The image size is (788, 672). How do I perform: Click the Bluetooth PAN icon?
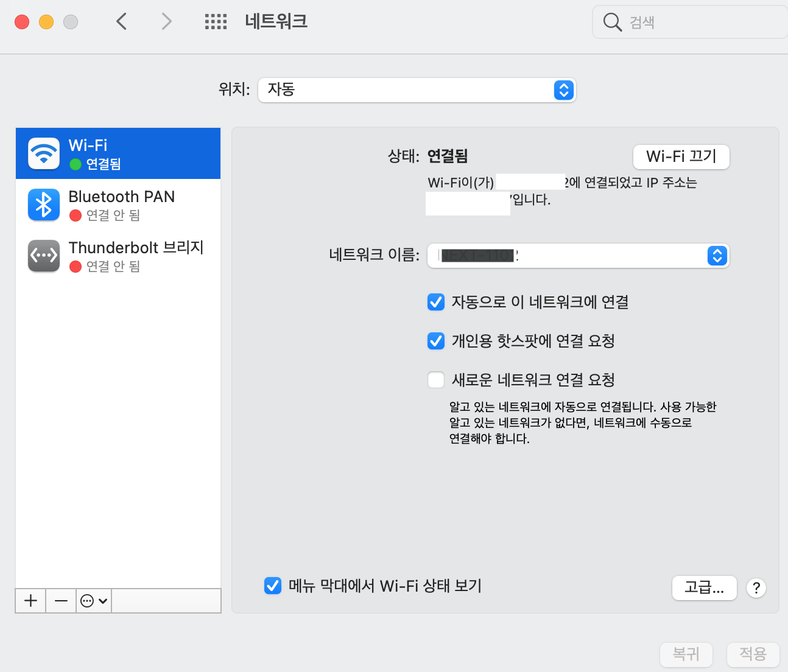(x=44, y=205)
